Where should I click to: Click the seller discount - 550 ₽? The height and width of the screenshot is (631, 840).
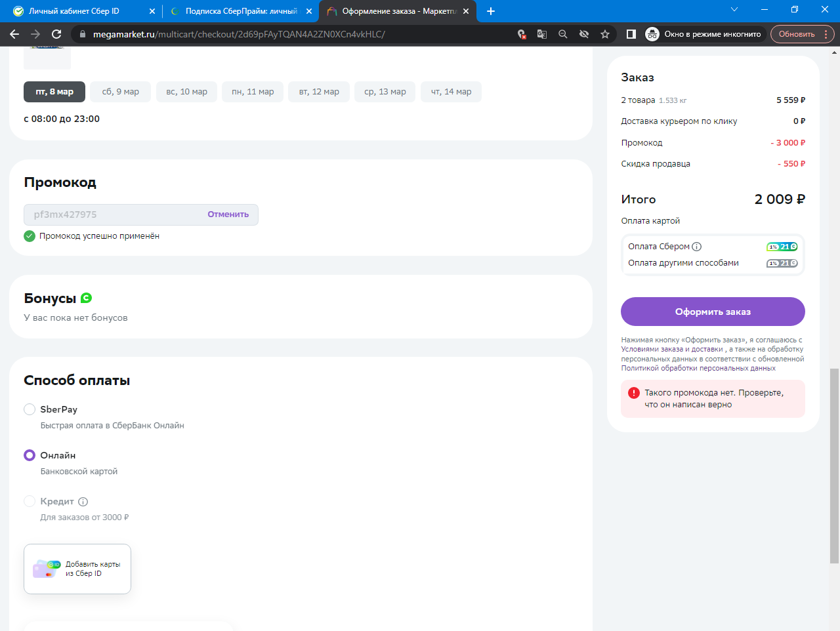pyautogui.click(x=791, y=164)
